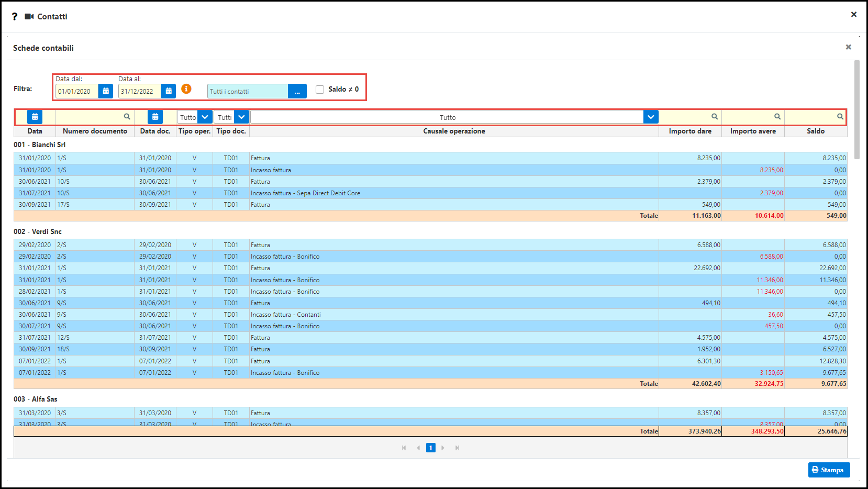Click the Importo avere filter input
The width and height of the screenshot is (868, 489).
tap(753, 117)
